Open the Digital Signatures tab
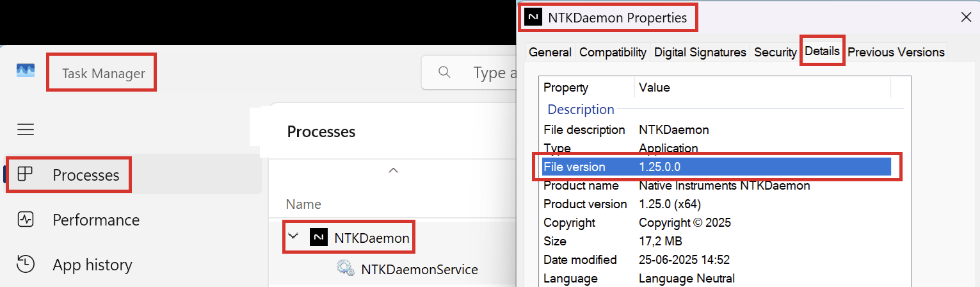 click(x=700, y=53)
